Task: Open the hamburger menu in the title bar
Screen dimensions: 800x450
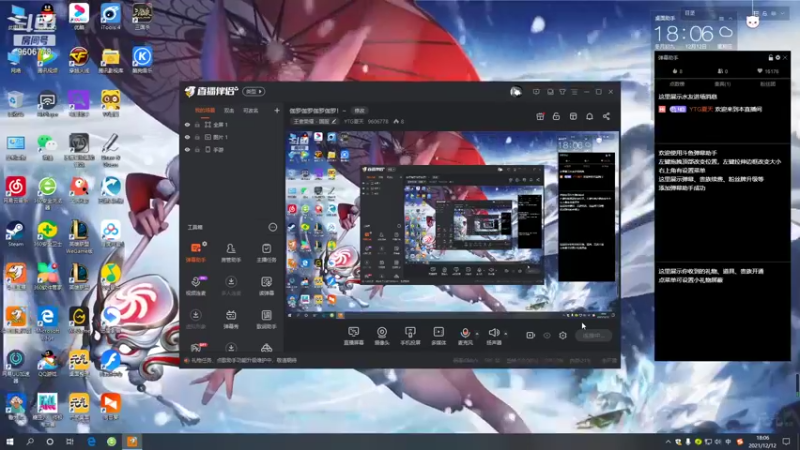Action: tap(574, 92)
